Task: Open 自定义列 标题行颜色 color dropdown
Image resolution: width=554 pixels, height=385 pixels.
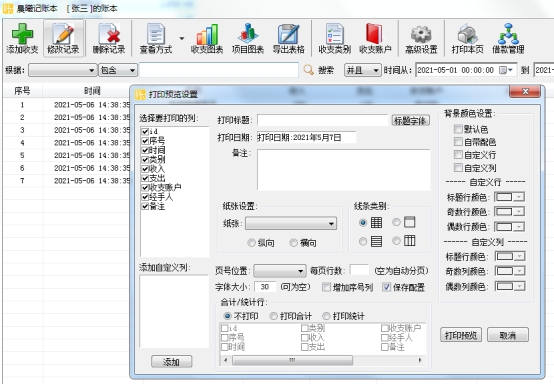Action: tap(510, 256)
